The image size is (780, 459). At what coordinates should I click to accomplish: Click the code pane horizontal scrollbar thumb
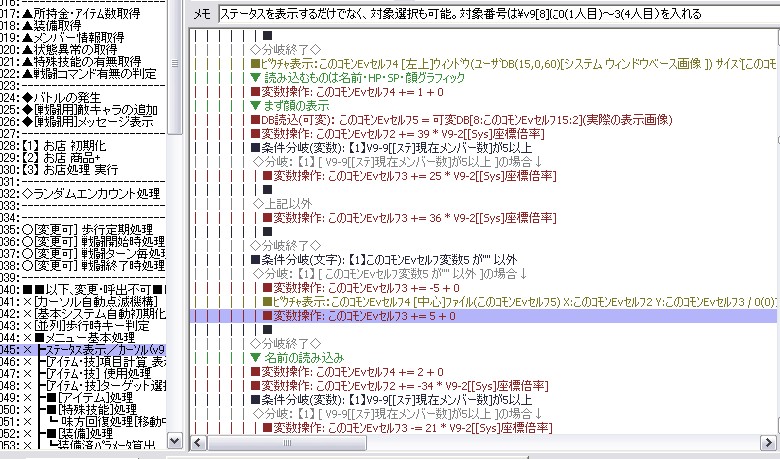tap(287, 443)
